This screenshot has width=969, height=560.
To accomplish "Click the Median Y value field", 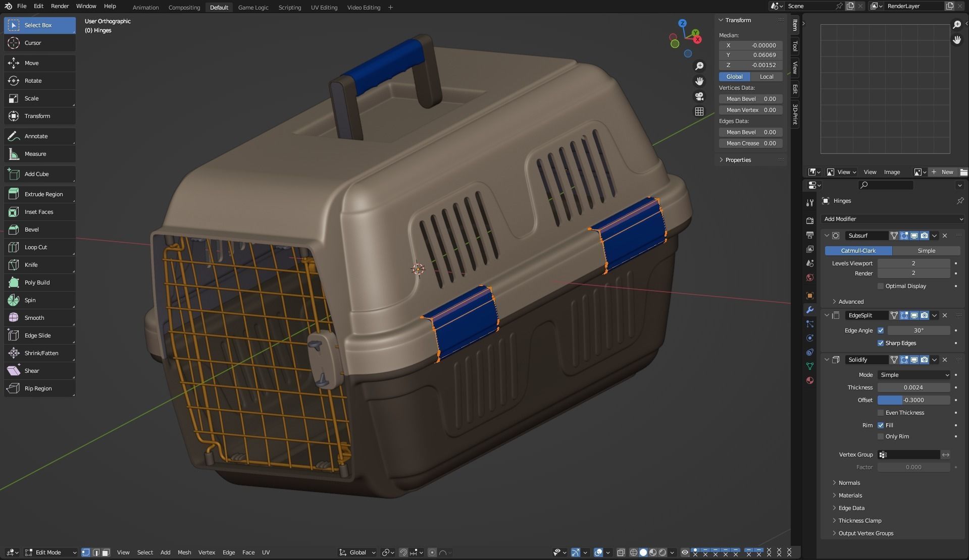I will 751,55.
